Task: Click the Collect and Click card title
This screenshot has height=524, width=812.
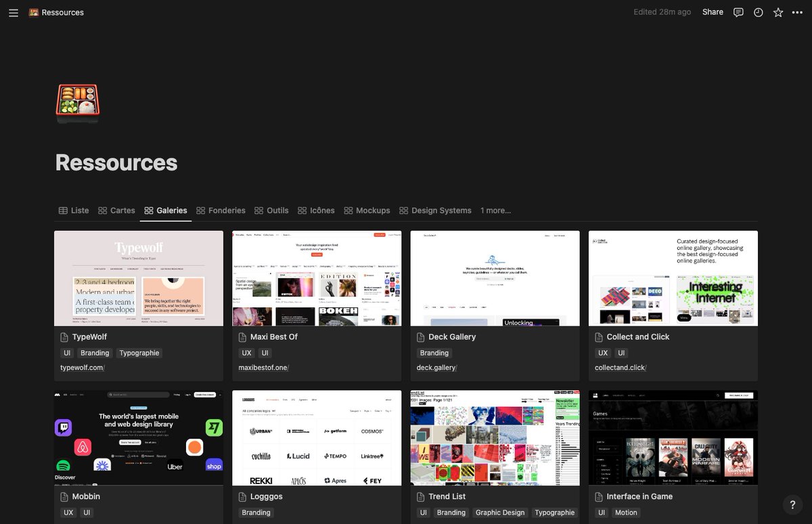Action: coord(638,336)
